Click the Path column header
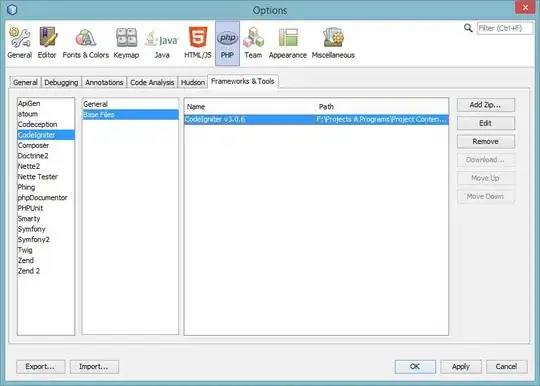This screenshot has width=540, height=386. (x=382, y=107)
